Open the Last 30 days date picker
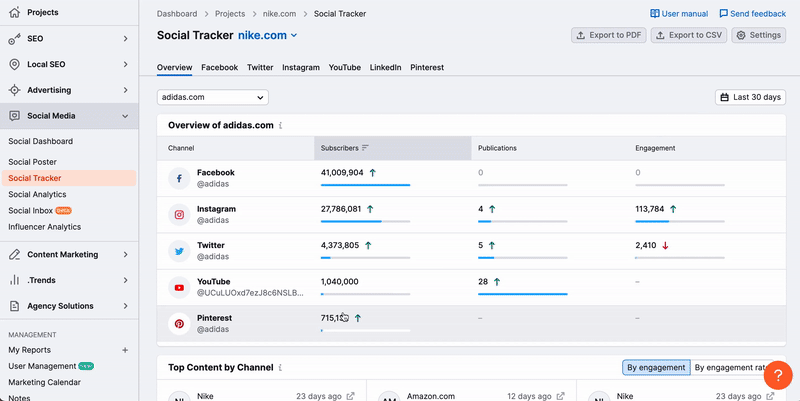The height and width of the screenshot is (401, 800). point(751,97)
